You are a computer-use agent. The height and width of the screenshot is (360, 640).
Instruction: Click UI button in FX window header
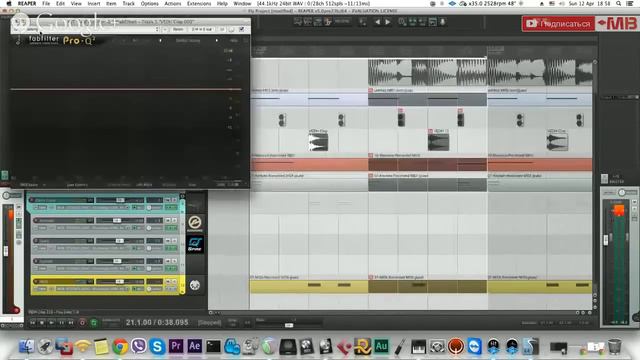pos(222,29)
